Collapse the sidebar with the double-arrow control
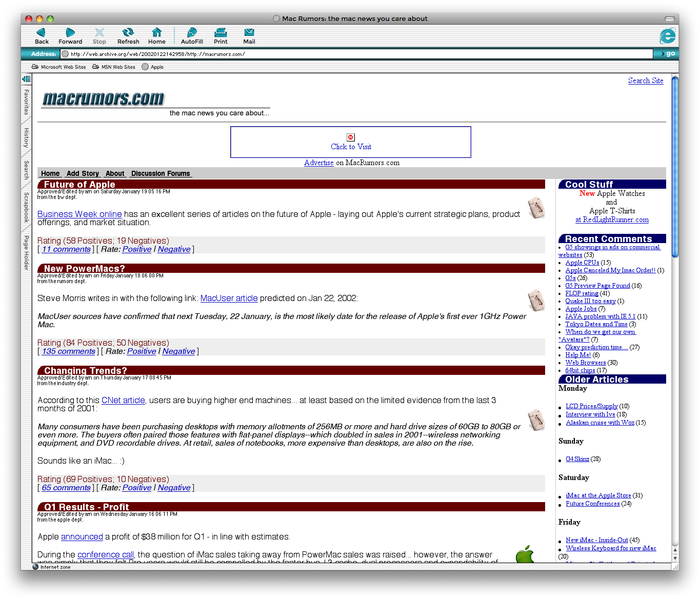Image resolution: width=700 pixels, height=599 pixels. [26, 78]
